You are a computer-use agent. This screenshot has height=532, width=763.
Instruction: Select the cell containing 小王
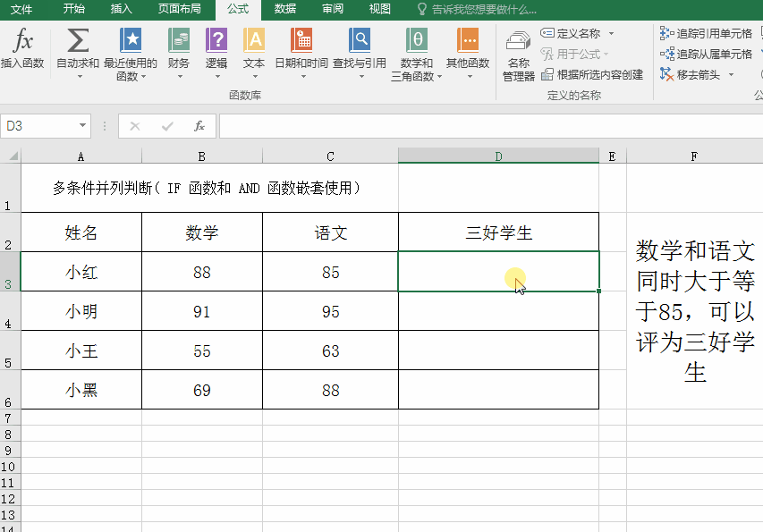coord(81,350)
